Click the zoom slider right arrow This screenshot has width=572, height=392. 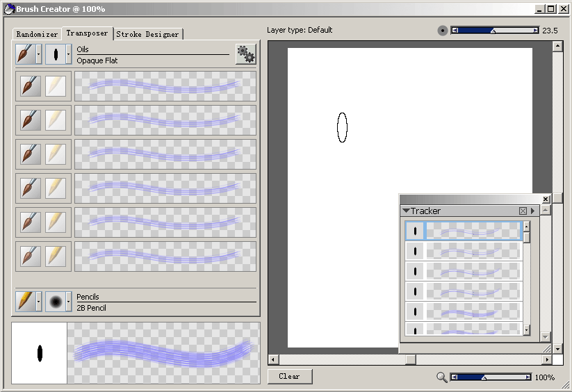(528, 377)
